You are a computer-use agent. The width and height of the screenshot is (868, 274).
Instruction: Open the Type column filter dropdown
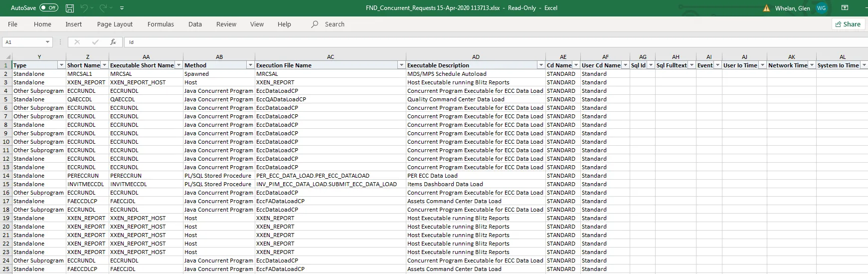tap(61, 65)
